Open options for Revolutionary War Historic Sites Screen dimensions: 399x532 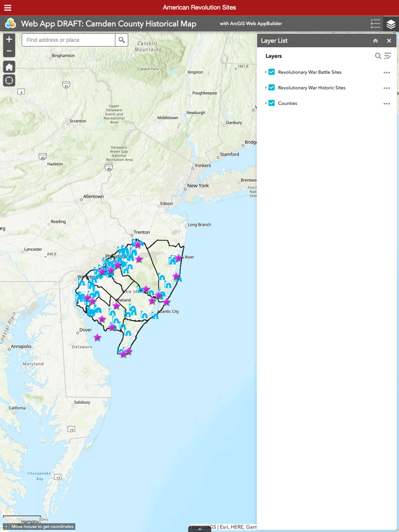point(386,88)
